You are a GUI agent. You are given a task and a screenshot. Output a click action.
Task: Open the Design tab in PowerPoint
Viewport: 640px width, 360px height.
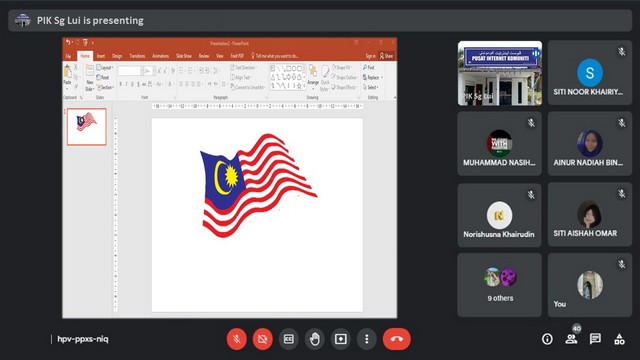117,56
